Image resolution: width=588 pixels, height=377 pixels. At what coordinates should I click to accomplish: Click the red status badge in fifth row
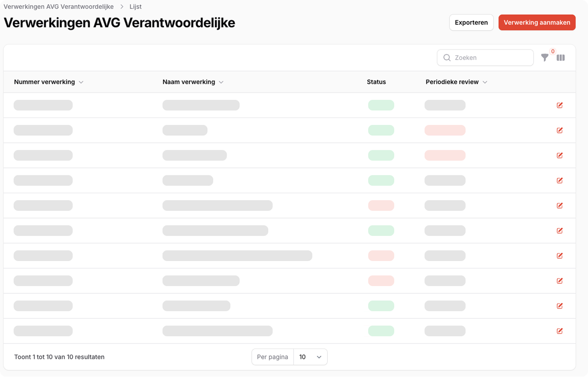coord(381,205)
